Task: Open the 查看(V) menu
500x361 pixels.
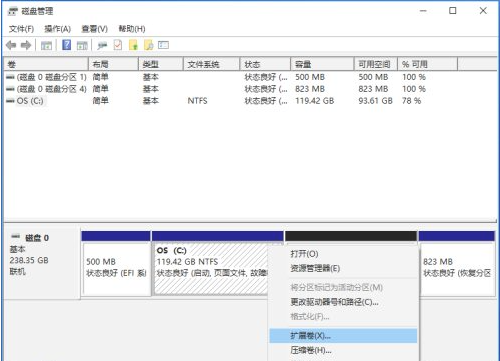Action: click(95, 29)
